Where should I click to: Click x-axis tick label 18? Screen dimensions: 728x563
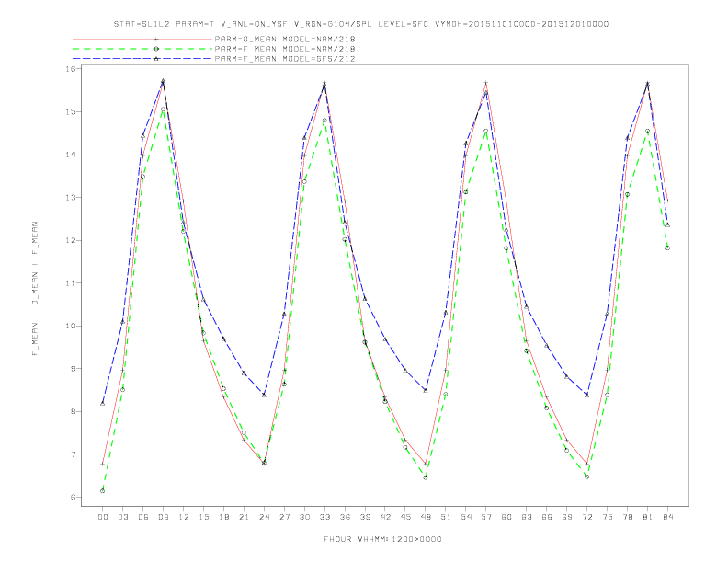click(x=223, y=517)
